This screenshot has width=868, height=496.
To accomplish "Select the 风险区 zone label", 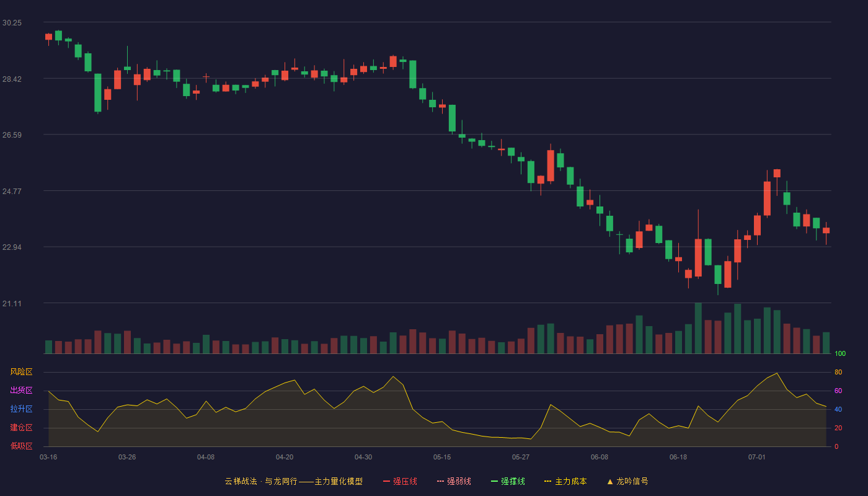I will tap(21, 372).
